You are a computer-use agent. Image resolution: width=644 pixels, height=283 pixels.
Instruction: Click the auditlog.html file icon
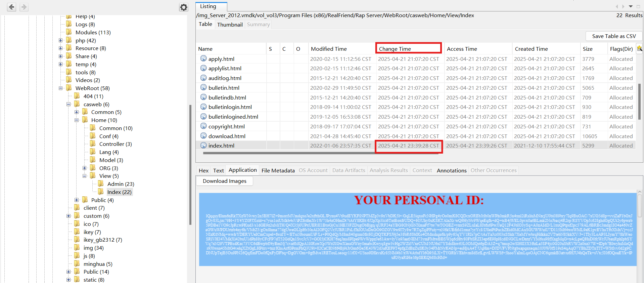tap(203, 78)
